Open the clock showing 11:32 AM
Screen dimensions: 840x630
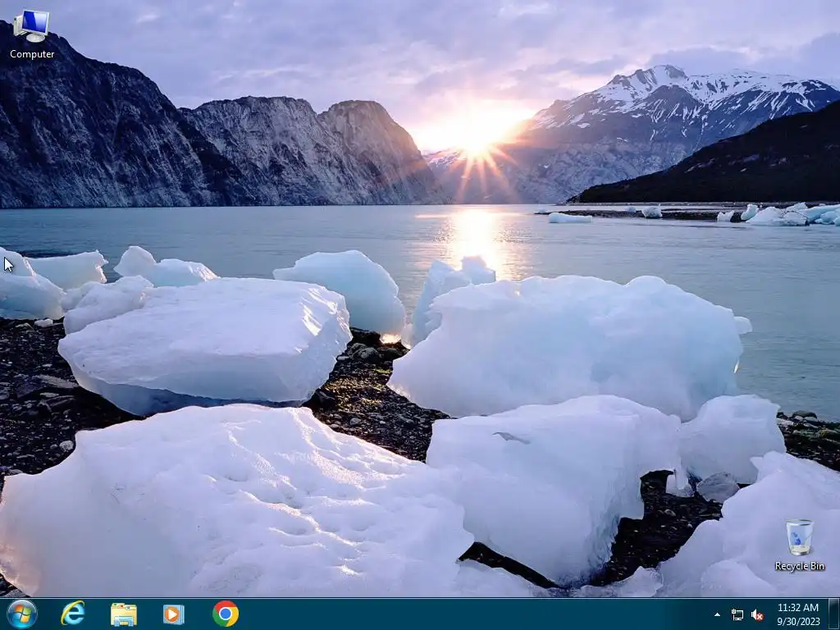coord(798,614)
